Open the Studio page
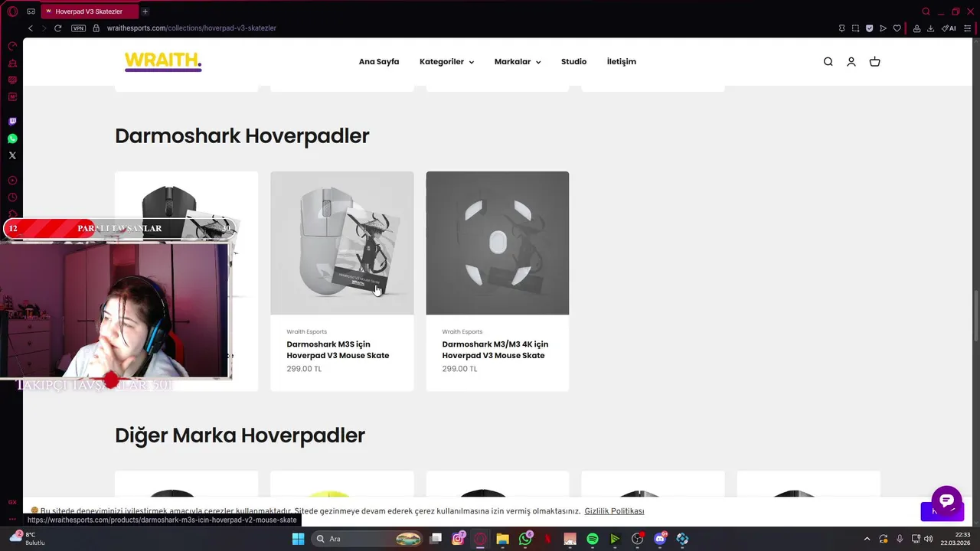Image resolution: width=980 pixels, height=551 pixels. point(573,62)
